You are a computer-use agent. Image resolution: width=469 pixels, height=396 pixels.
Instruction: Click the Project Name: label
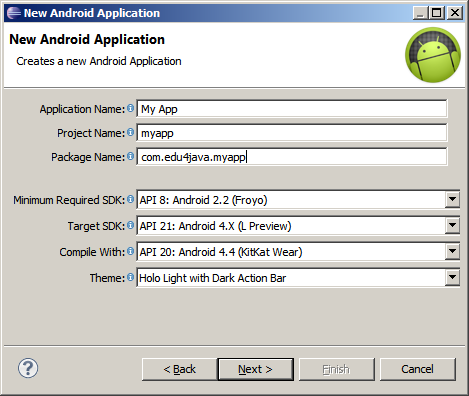click(91, 133)
